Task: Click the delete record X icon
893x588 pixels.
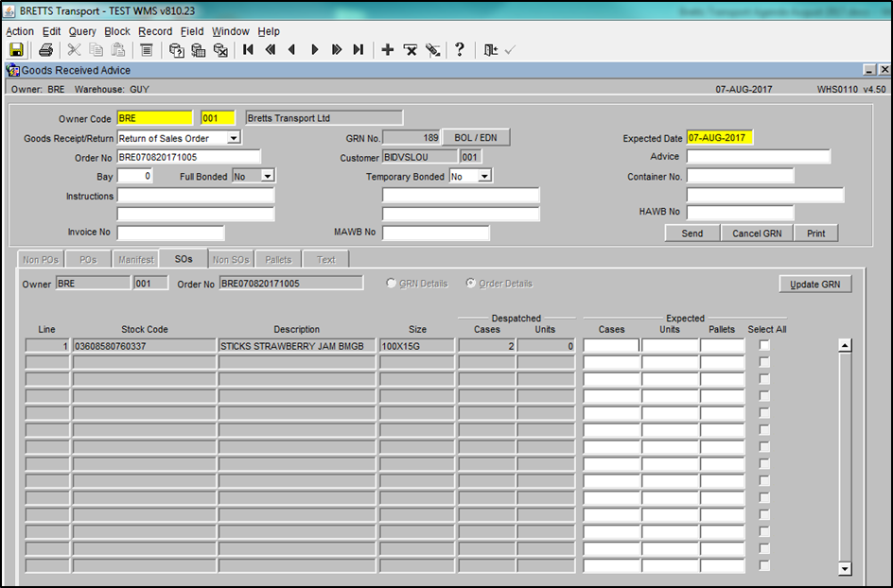Action: coord(410,50)
